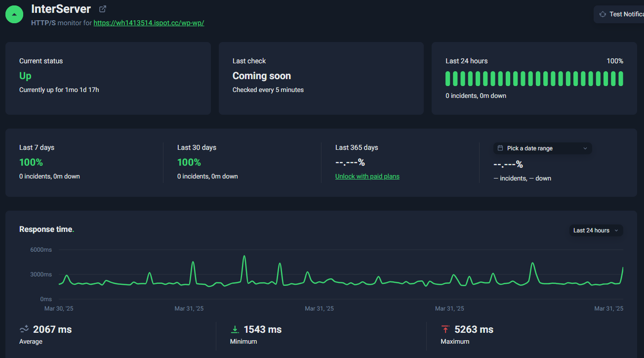
Task: Open the monitor page via external link icon
Action: [x=102, y=8]
